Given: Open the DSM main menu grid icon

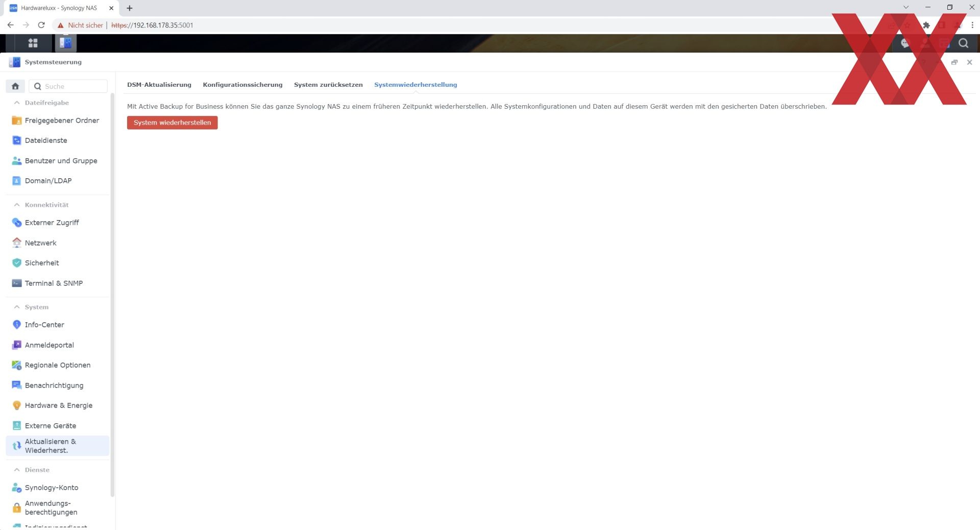Looking at the screenshot, I should (x=33, y=43).
